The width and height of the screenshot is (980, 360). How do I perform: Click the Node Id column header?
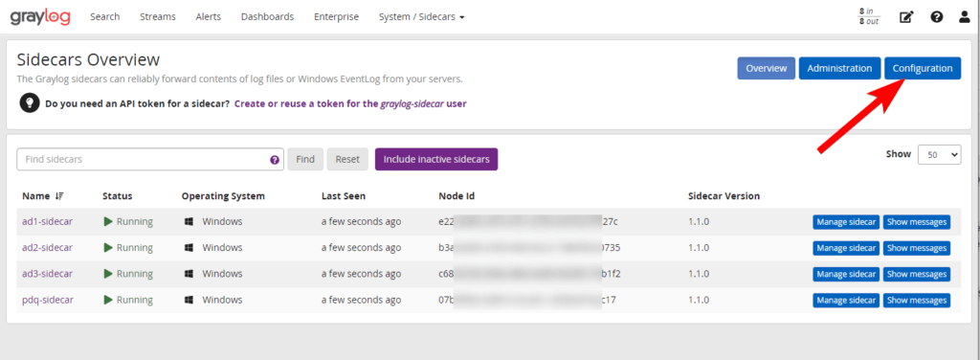(457, 196)
